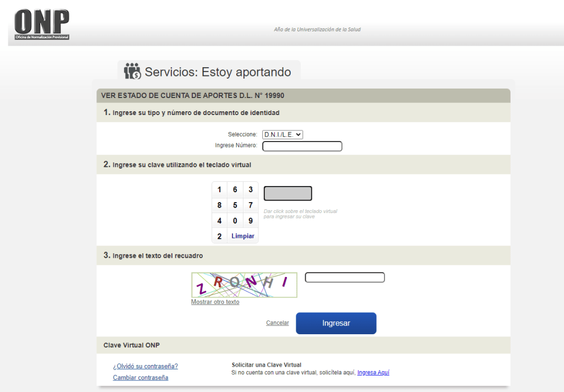Click virtual keypad digit 5
The width and height of the screenshot is (564, 392).
click(235, 205)
